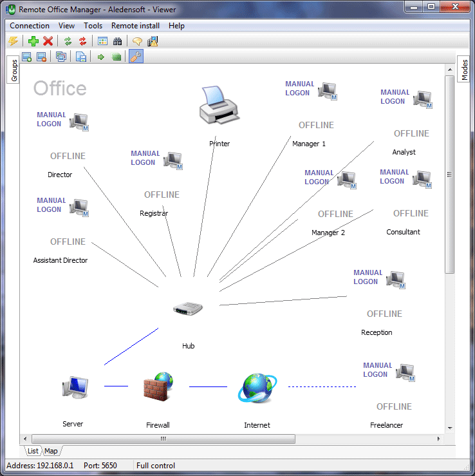475x476 pixels.
Task: Click the binoculars search icon
Action: coord(117,41)
